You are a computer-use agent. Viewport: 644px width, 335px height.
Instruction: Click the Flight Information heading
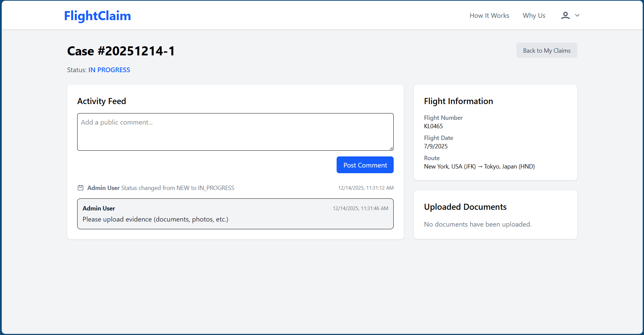(458, 101)
